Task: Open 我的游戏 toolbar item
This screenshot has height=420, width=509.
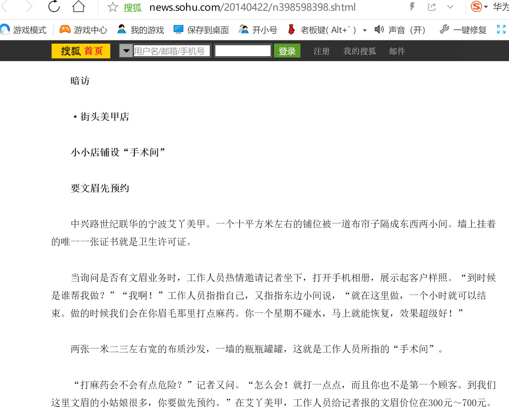Action: point(141,30)
